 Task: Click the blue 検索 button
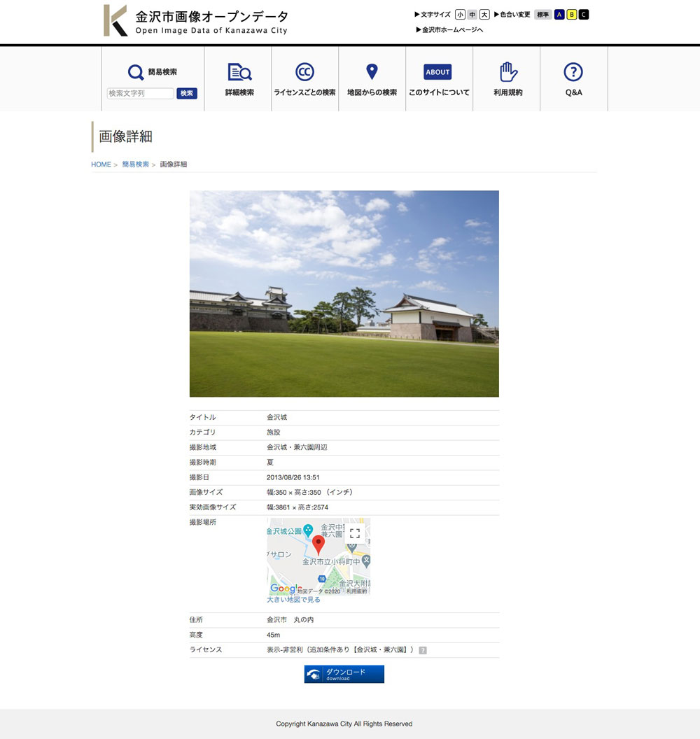[x=187, y=93]
